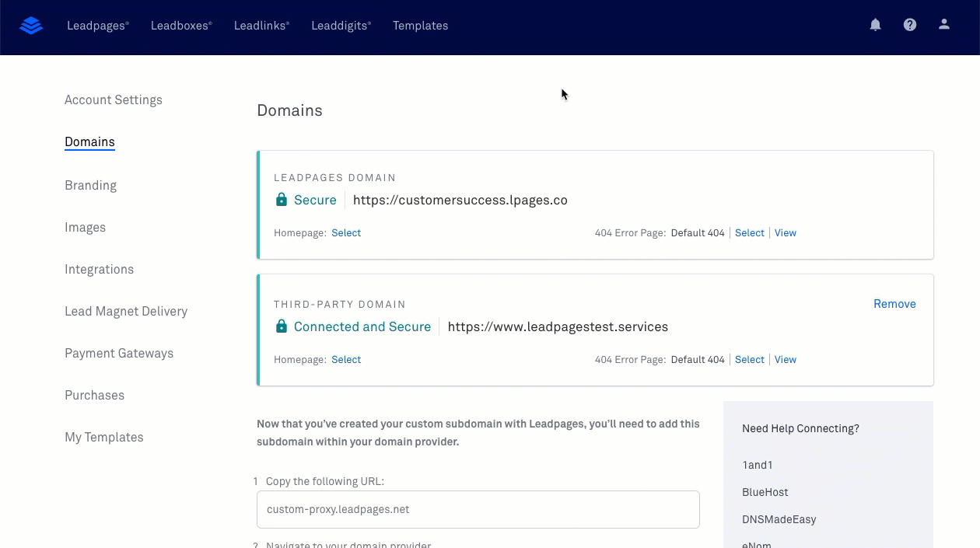Open the Leadlinks menu
980x548 pixels.
pyautogui.click(x=261, y=26)
